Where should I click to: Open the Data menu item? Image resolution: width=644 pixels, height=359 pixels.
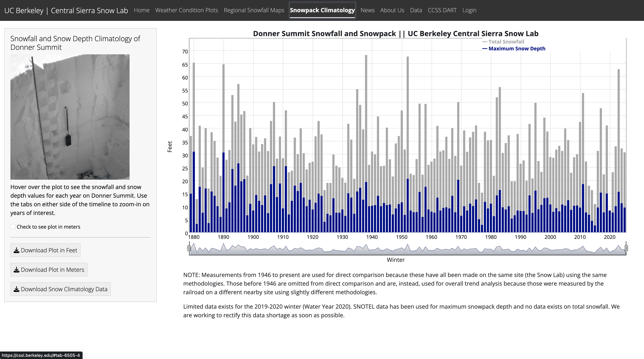point(416,10)
